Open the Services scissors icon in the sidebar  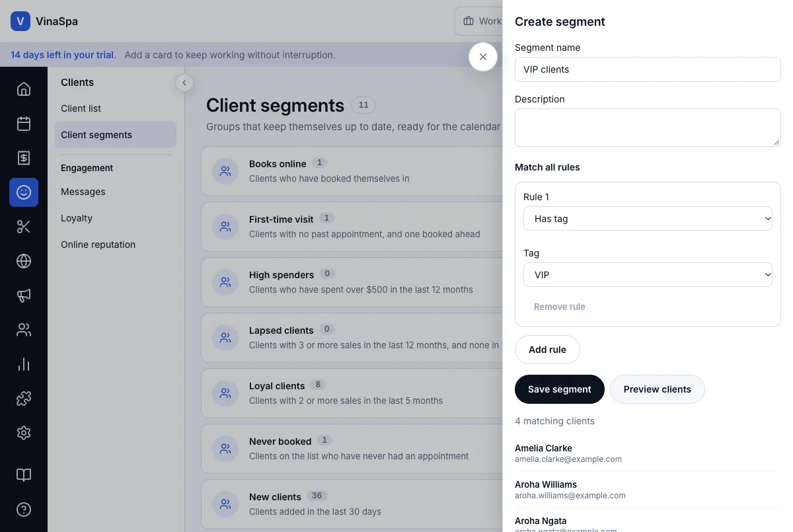coord(24,227)
